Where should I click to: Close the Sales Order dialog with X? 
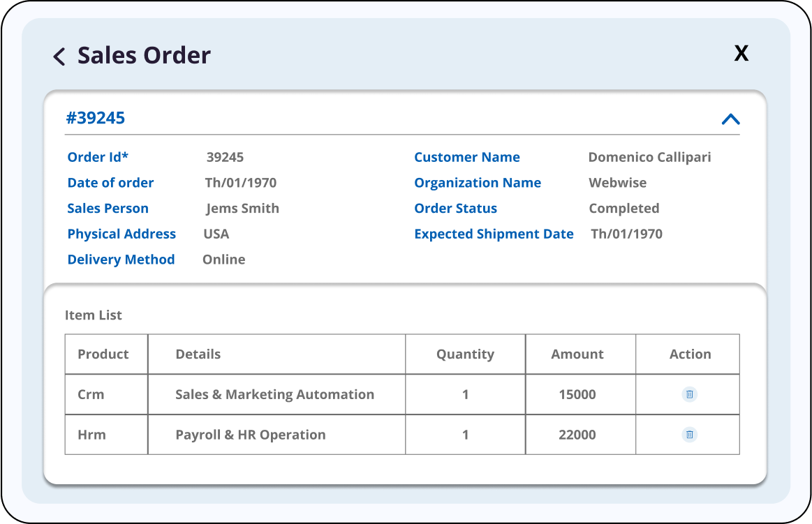tap(741, 53)
